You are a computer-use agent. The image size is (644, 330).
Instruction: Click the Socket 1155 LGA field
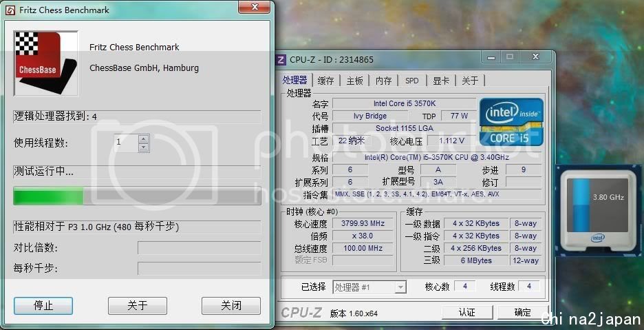click(404, 128)
